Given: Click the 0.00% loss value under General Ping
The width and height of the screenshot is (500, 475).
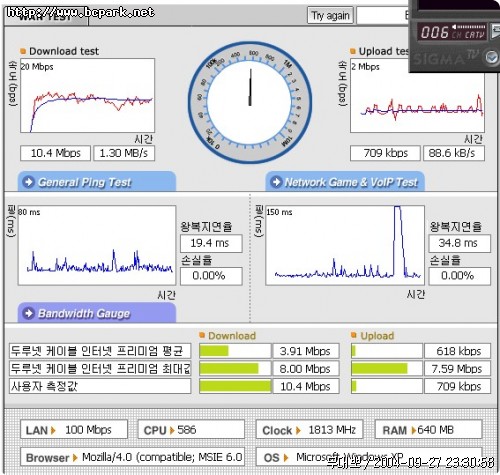Looking at the screenshot, I should point(211,276).
